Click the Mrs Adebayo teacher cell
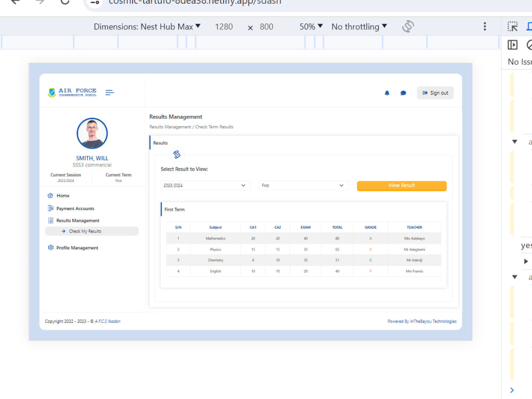This screenshot has width=532, height=399. (414, 238)
